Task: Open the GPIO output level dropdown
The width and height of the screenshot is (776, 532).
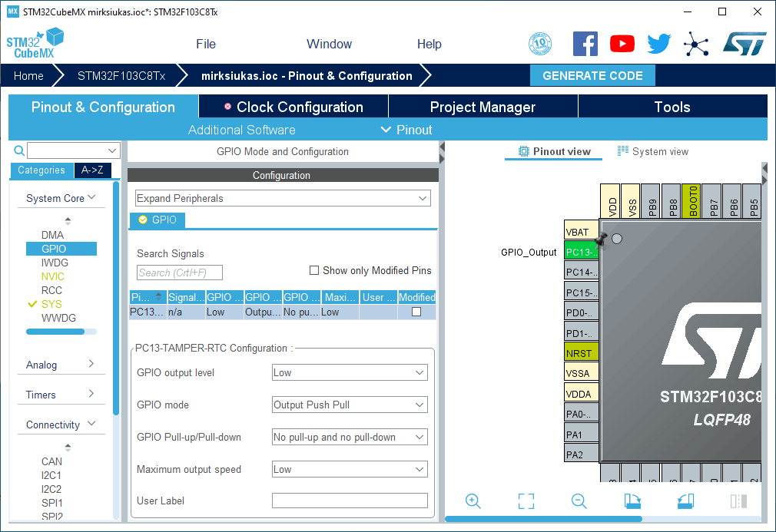Action: coord(350,372)
